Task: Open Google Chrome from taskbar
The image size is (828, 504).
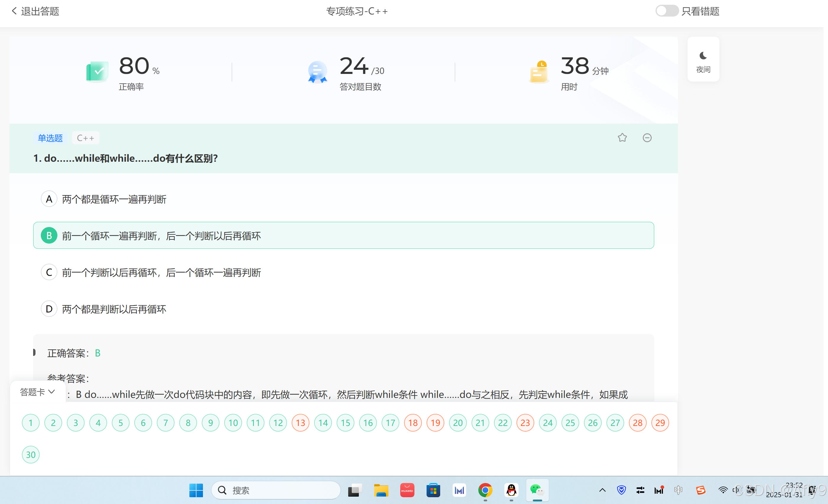Action: tap(485, 490)
